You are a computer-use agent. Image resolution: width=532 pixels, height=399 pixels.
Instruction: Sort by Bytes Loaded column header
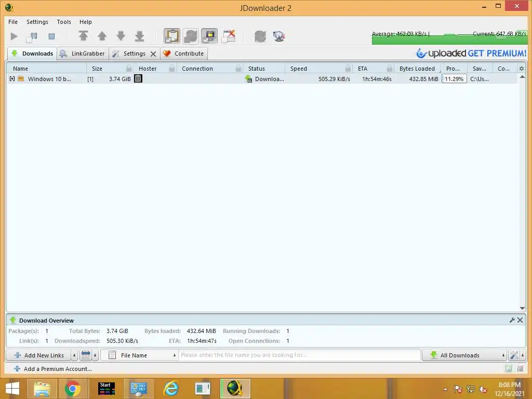pos(417,69)
